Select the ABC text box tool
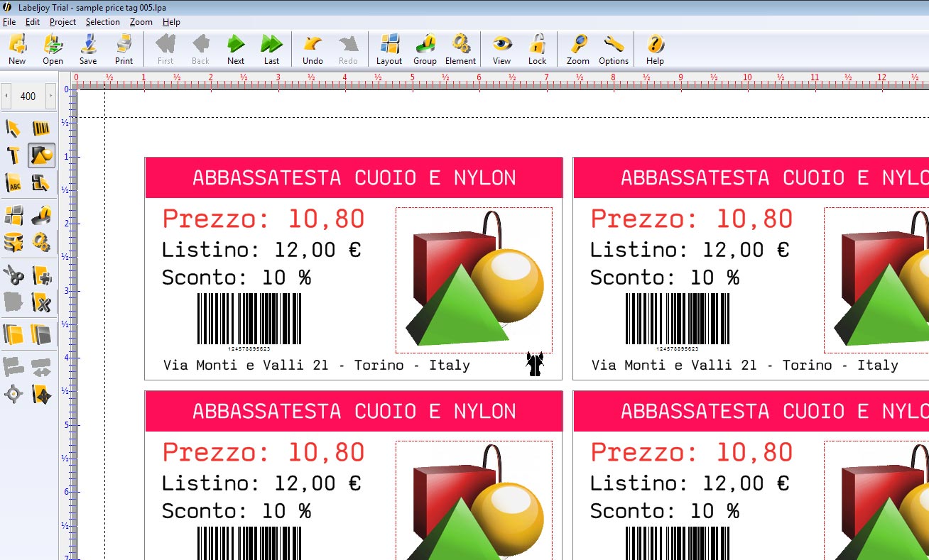Image resolution: width=929 pixels, height=560 pixels. click(13, 183)
